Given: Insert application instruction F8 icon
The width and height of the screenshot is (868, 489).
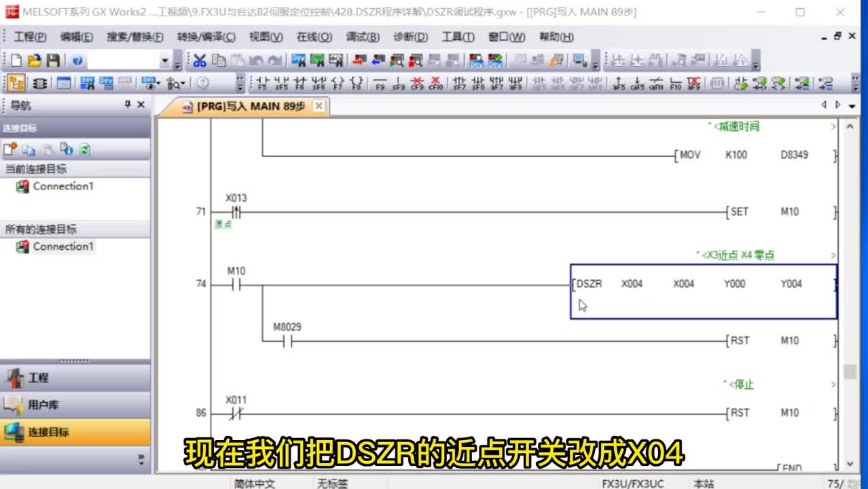Looking at the screenshot, I should (356, 84).
